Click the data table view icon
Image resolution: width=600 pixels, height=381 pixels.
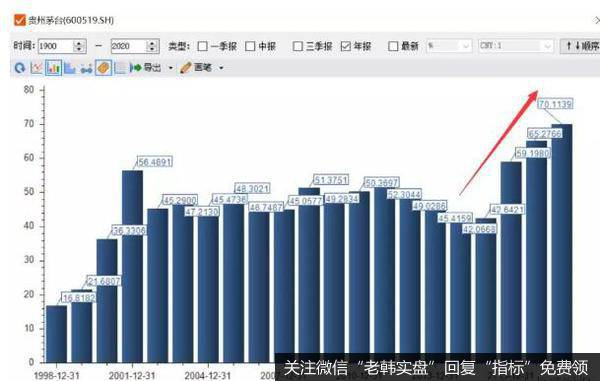pyautogui.click(x=121, y=68)
